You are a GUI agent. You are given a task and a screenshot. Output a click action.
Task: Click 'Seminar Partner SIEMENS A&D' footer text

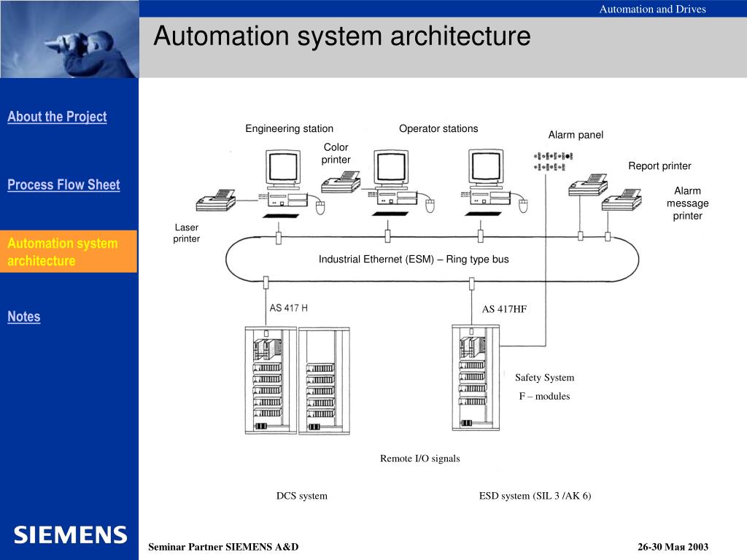click(223, 547)
